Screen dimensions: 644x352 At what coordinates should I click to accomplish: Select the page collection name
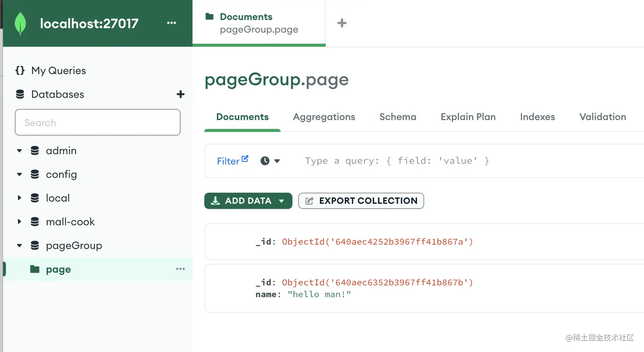pos(58,269)
